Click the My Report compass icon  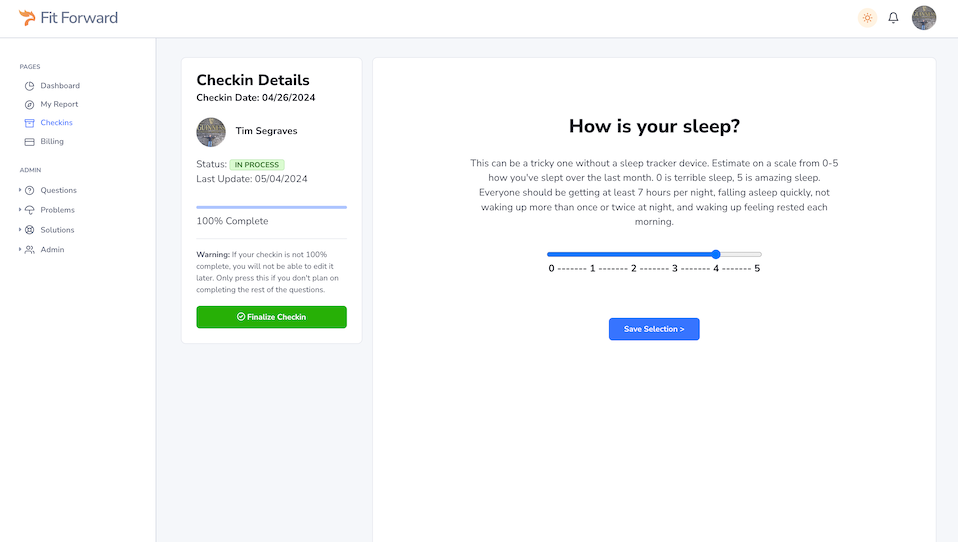pyautogui.click(x=30, y=104)
